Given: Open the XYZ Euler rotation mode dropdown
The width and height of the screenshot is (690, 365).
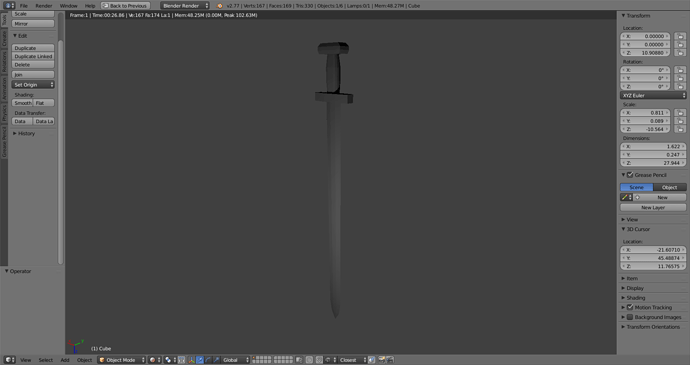Looking at the screenshot, I should [x=653, y=96].
